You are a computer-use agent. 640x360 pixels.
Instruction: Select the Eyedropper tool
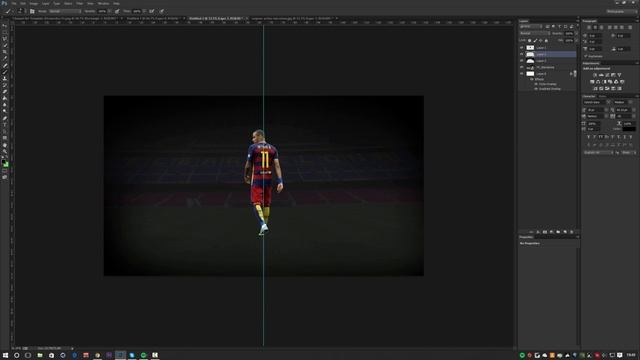point(5,58)
